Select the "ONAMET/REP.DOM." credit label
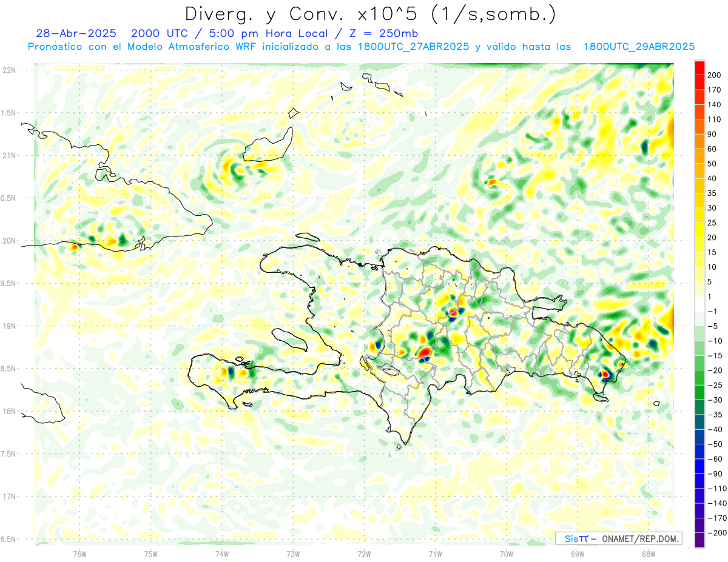This screenshot has height=562, width=728. point(639,538)
